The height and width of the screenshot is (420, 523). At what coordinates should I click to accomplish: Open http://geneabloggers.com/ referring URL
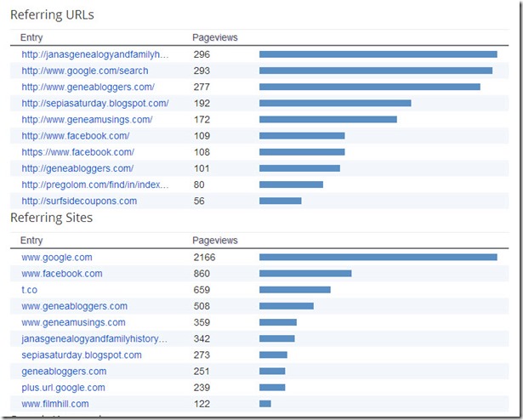(77, 168)
